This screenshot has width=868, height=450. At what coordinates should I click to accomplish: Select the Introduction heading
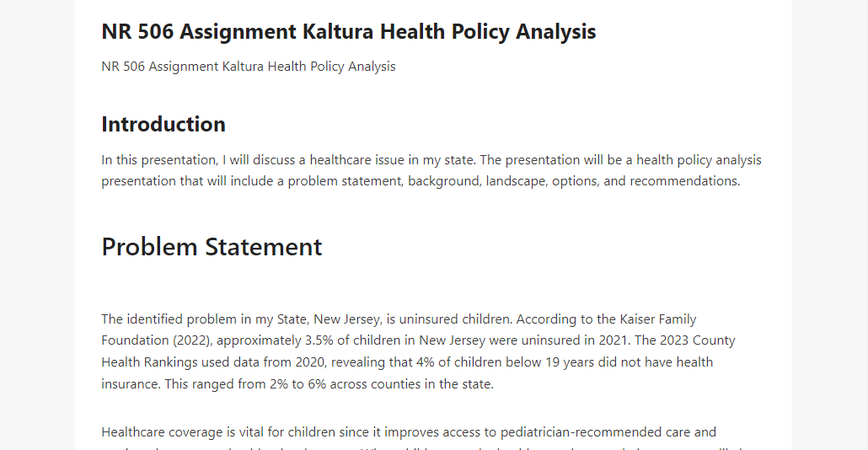[x=163, y=124]
